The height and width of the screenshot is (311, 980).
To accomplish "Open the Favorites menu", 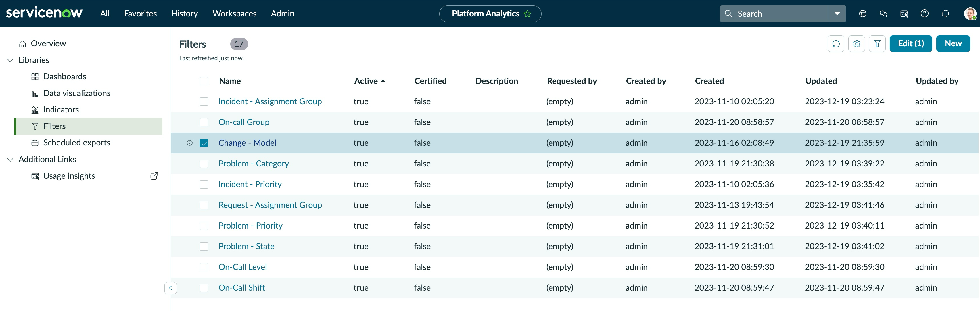I will click(140, 14).
